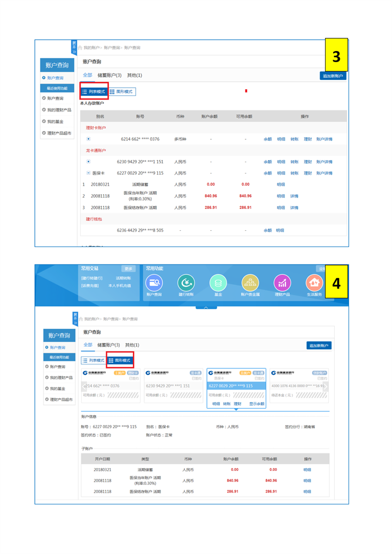392x554 pixels.
Task: Switch to 全部 tab in upper screenshot
Action: click(x=87, y=75)
